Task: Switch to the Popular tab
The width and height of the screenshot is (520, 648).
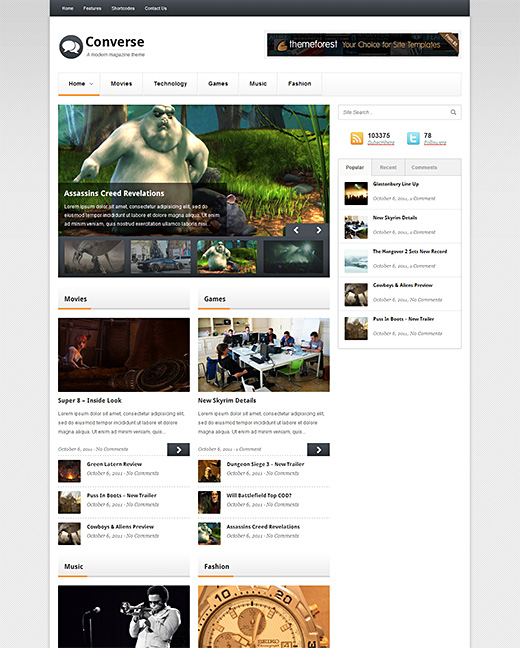Action: [355, 167]
